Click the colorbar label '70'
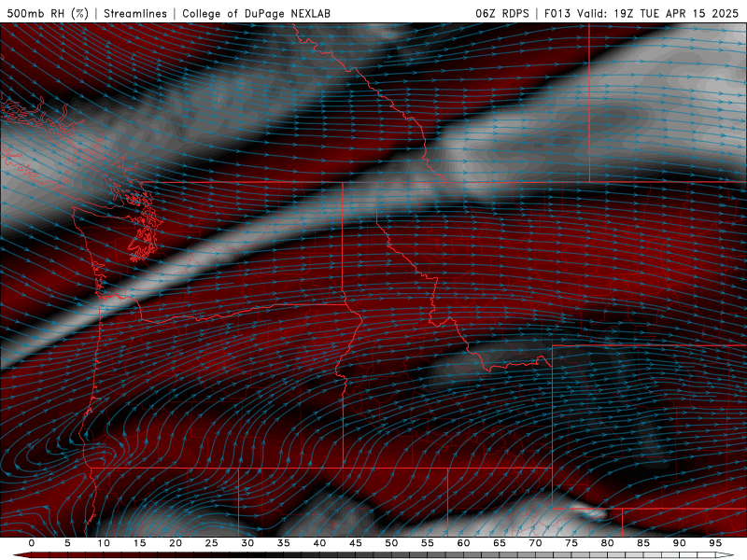 point(535,543)
